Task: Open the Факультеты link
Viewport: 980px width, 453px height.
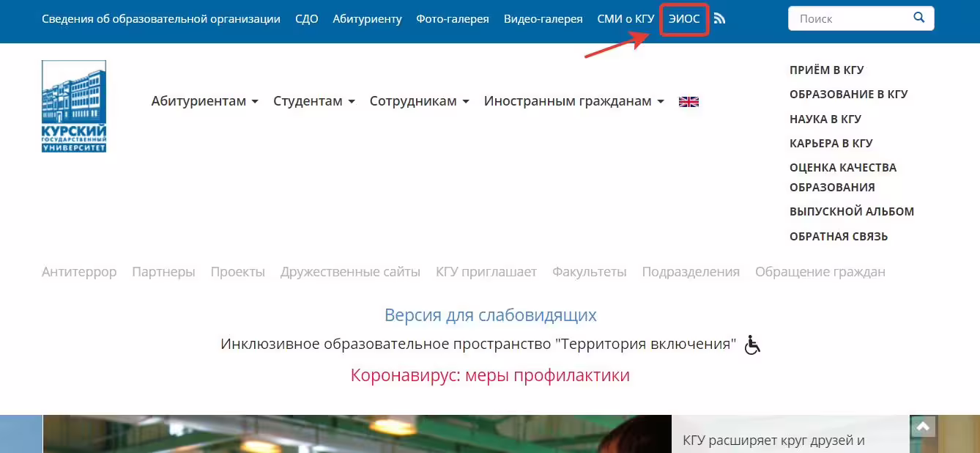Action: tap(590, 272)
